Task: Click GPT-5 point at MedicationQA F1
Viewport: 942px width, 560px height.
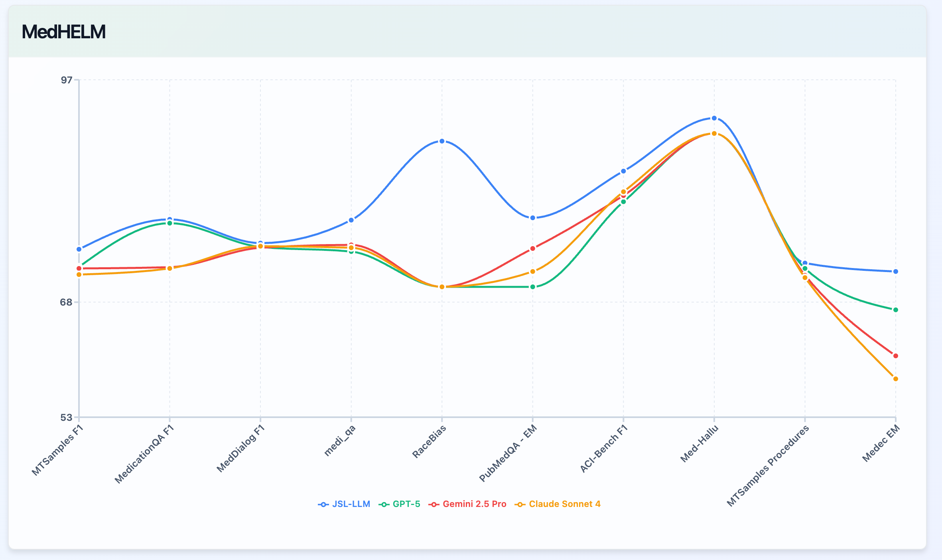Action: (170, 223)
